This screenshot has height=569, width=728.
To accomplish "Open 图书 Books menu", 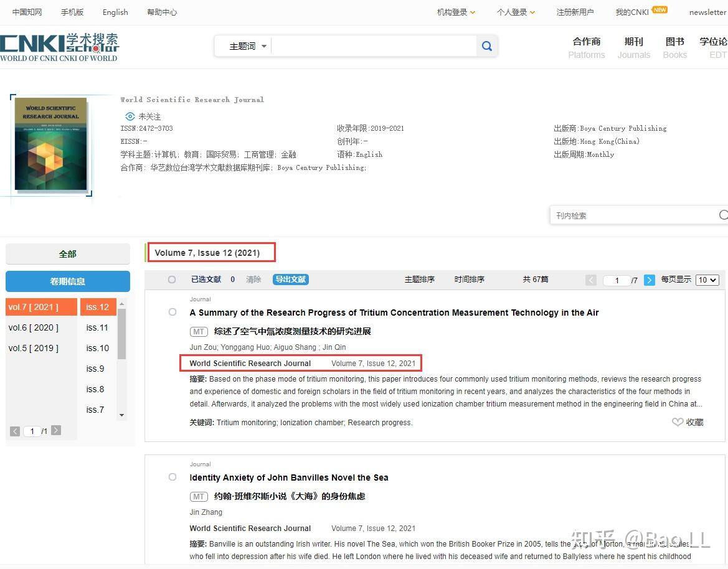I will pos(674,48).
